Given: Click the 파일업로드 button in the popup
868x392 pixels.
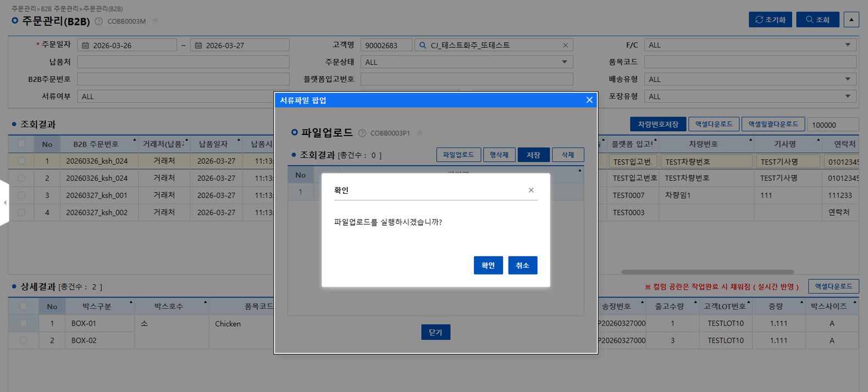Looking at the screenshot, I should (458, 155).
